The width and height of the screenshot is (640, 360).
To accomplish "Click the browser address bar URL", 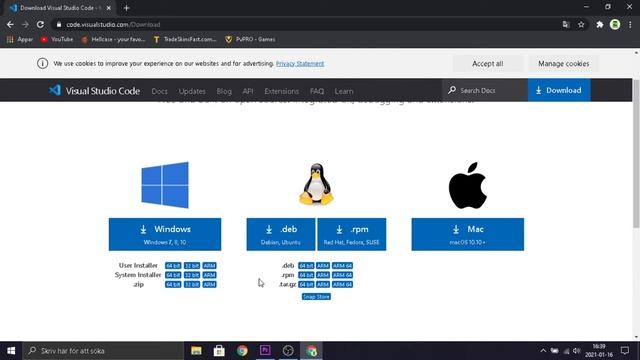I will (x=113, y=24).
